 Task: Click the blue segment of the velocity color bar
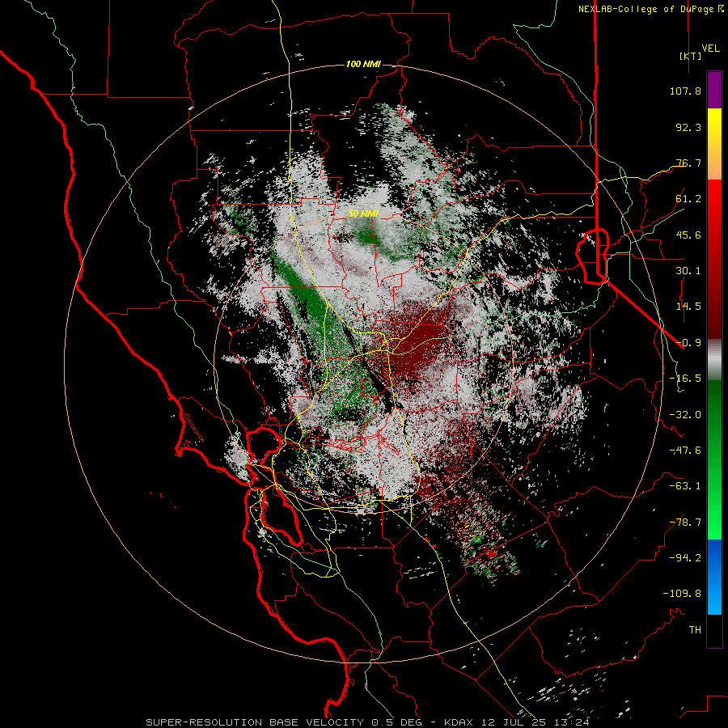tap(714, 577)
